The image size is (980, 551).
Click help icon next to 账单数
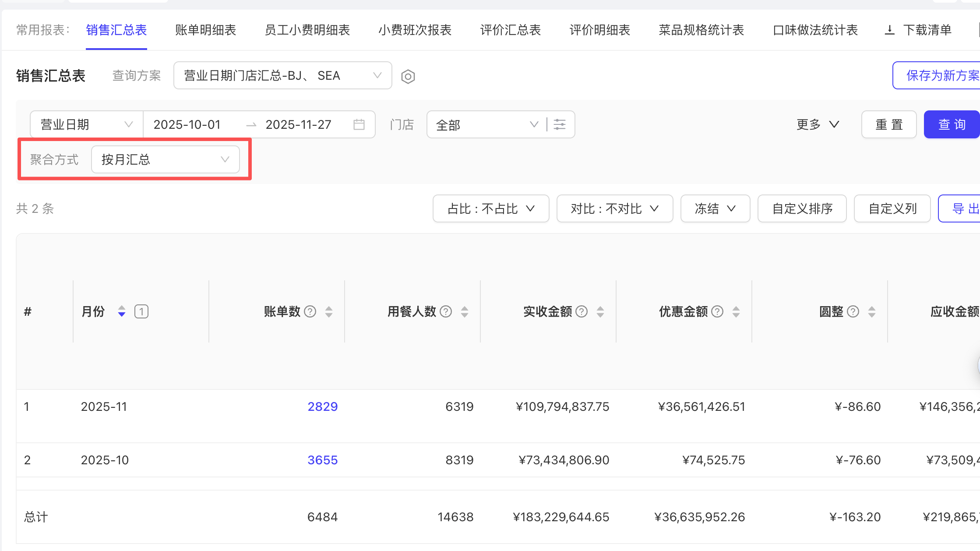click(310, 311)
